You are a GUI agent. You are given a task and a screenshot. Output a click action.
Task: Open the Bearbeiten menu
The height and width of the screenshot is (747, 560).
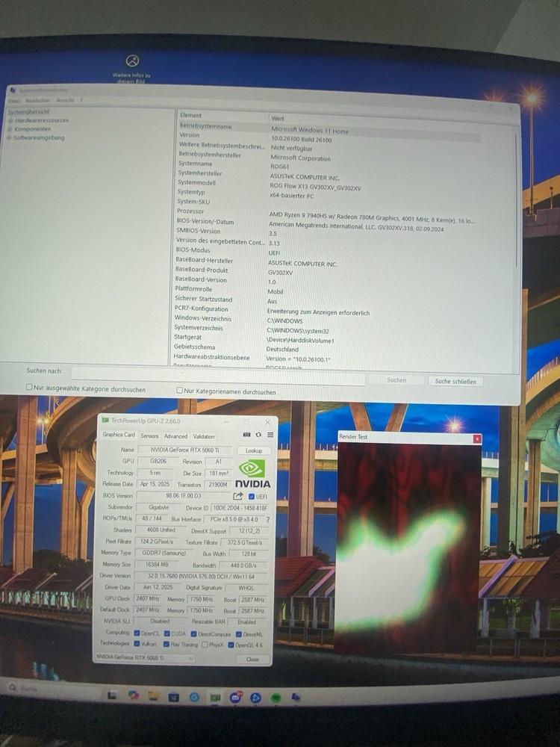37,101
